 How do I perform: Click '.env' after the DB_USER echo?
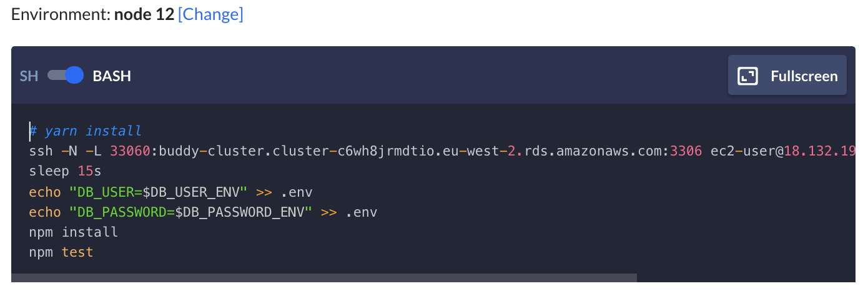pos(297,192)
